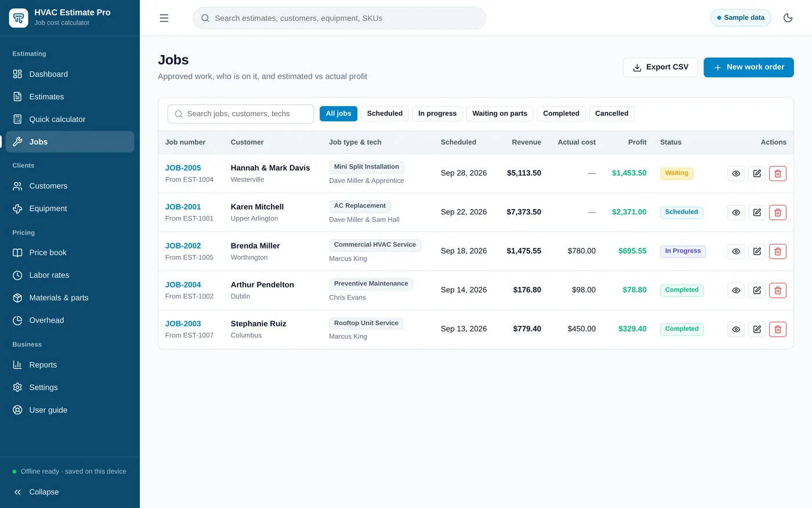
Task: Open the JOB-2002 link
Action: (x=183, y=246)
